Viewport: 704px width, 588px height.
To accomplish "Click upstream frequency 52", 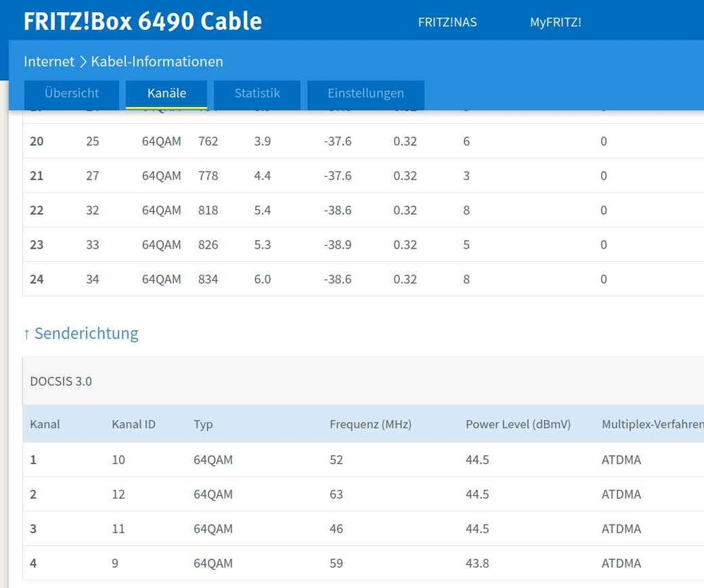I will (336, 460).
